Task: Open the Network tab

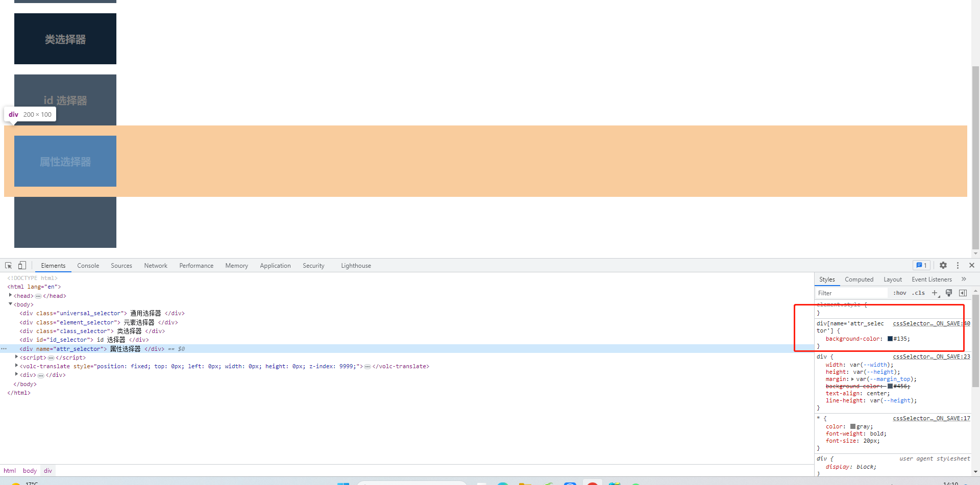Action: point(156,265)
